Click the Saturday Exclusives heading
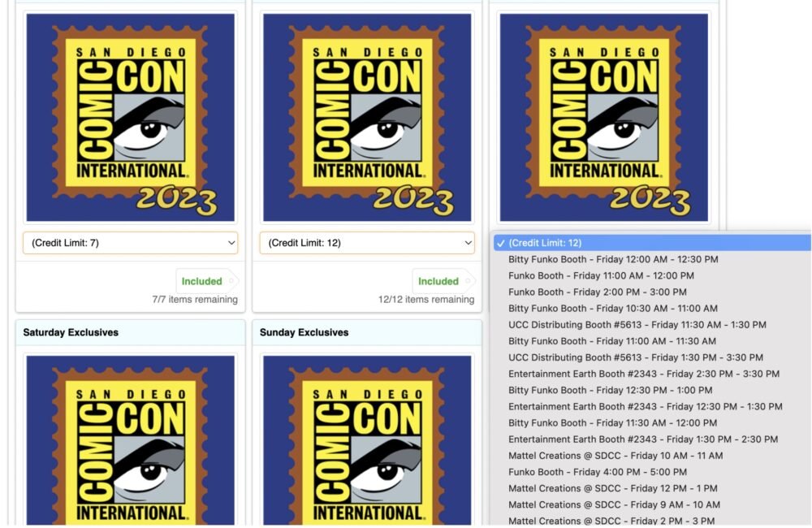The width and height of the screenshot is (812, 528). coord(71,332)
